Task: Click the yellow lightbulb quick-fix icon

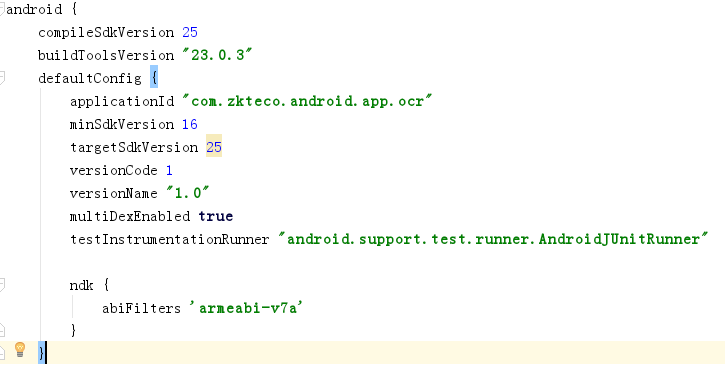Action: pos(20,349)
